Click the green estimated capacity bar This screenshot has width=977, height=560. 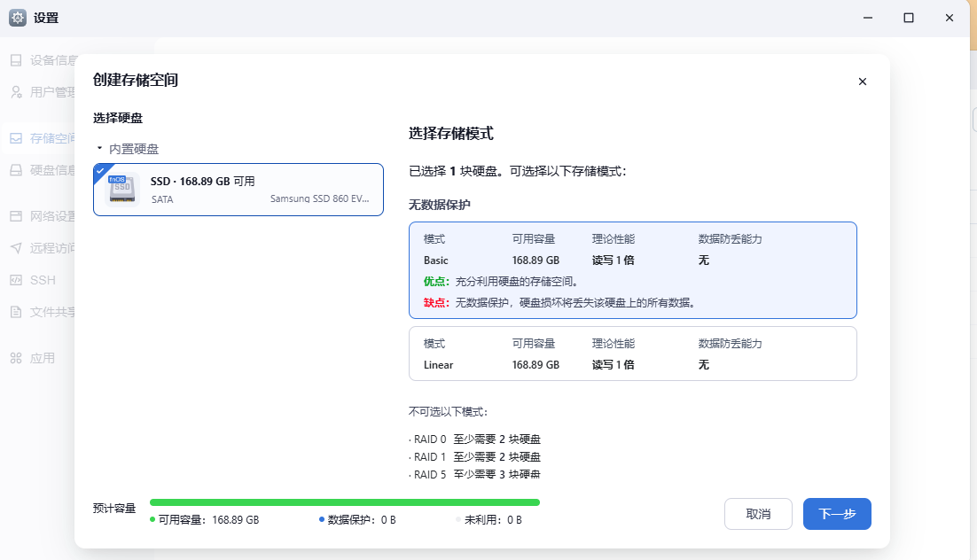344,502
